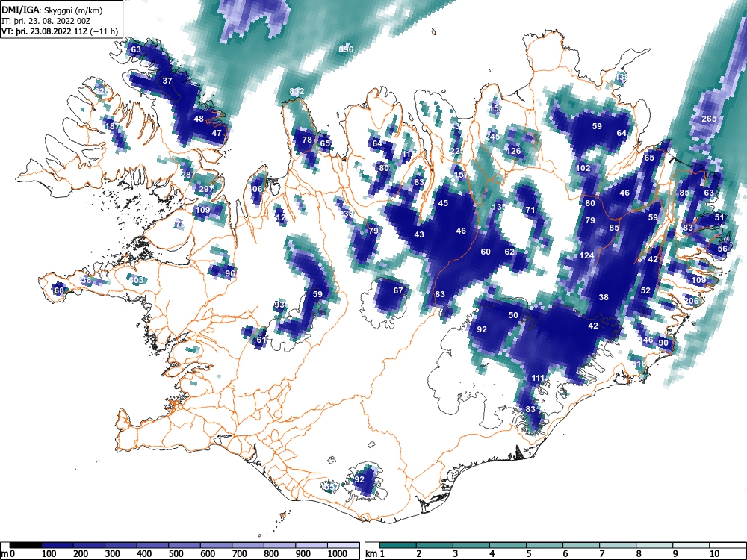Click the visibility value 135

coord(499,206)
